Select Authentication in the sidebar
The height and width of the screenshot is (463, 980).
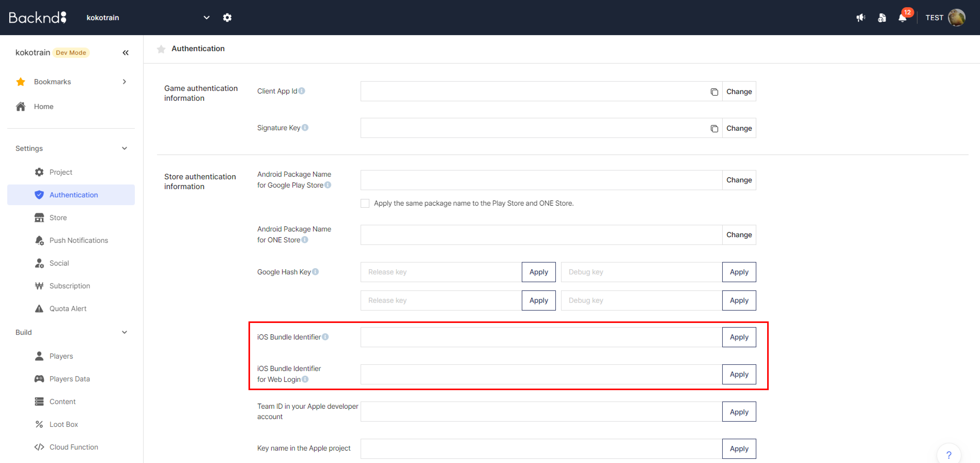click(71, 195)
